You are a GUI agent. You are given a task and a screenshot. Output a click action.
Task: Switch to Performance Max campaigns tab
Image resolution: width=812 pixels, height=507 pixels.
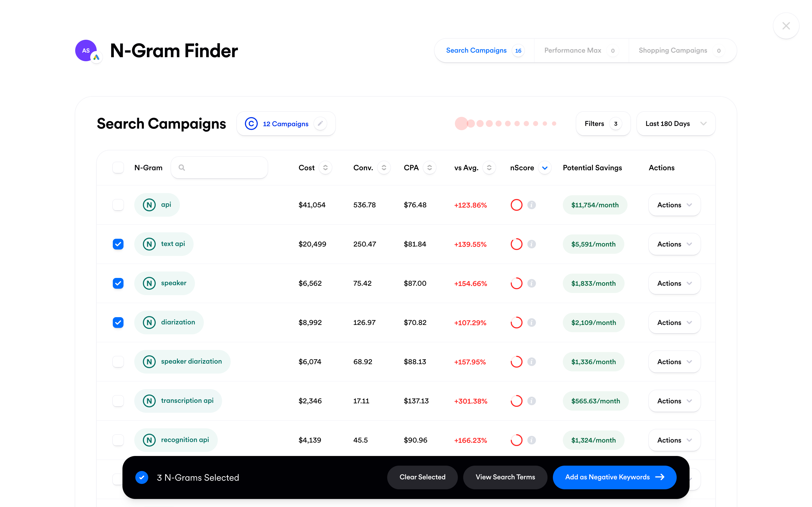click(x=573, y=50)
